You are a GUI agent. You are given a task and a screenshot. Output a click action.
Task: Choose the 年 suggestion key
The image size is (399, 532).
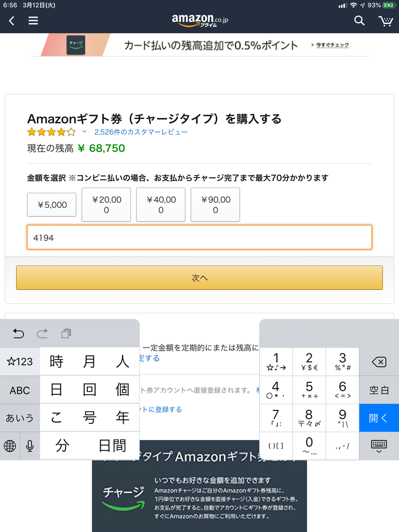(123, 418)
